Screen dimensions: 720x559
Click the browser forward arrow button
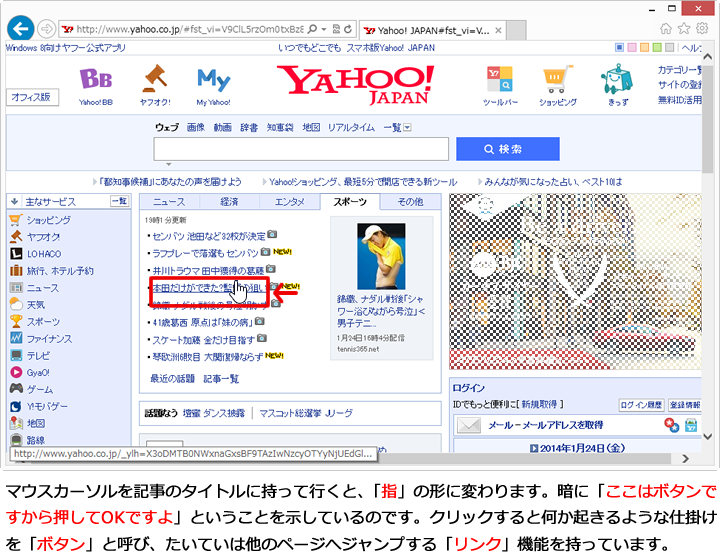(x=46, y=29)
